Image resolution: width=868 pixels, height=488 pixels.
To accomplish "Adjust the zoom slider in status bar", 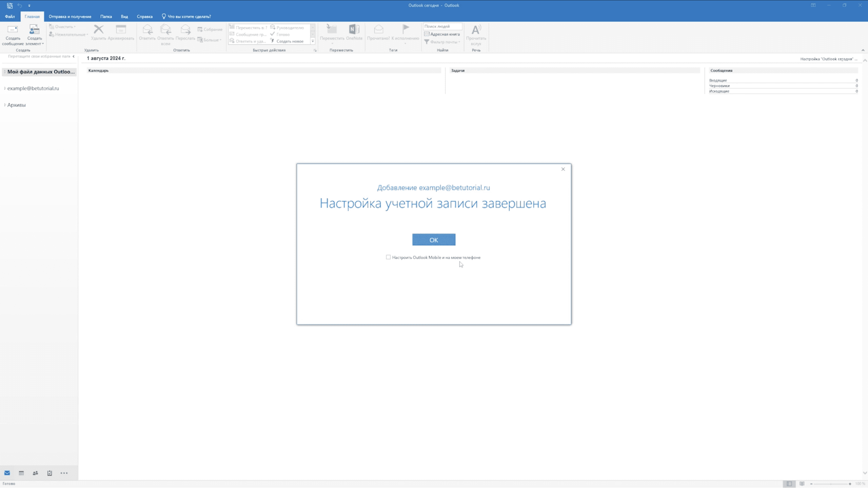I will (831, 484).
